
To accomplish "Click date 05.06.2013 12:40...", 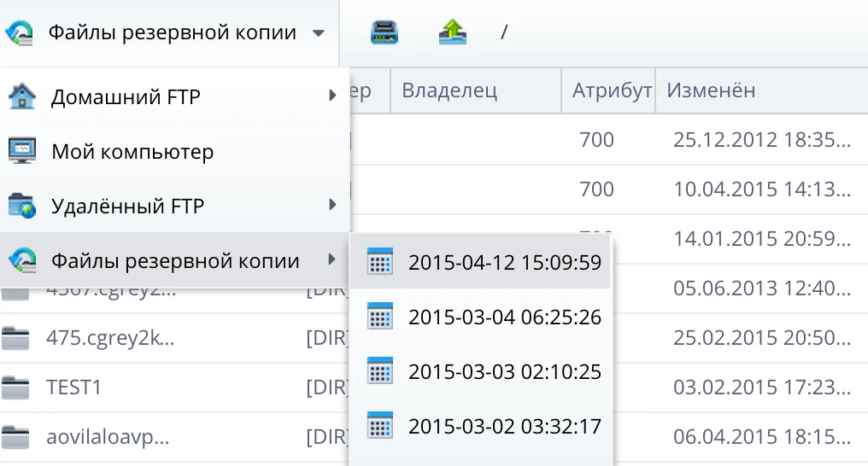I will pos(762,288).
